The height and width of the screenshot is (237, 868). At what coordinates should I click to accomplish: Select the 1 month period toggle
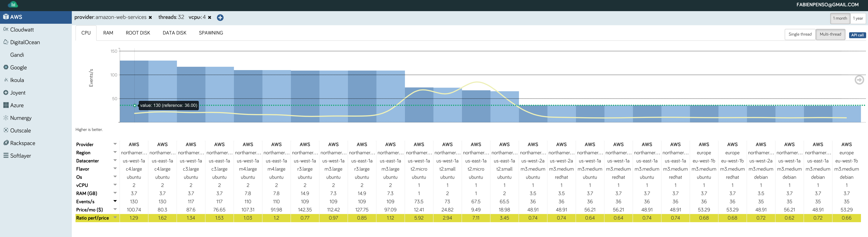[840, 18]
